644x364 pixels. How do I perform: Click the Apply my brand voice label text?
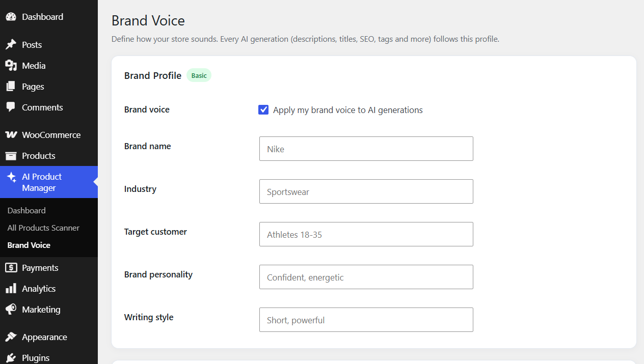[x=348, y=110]
